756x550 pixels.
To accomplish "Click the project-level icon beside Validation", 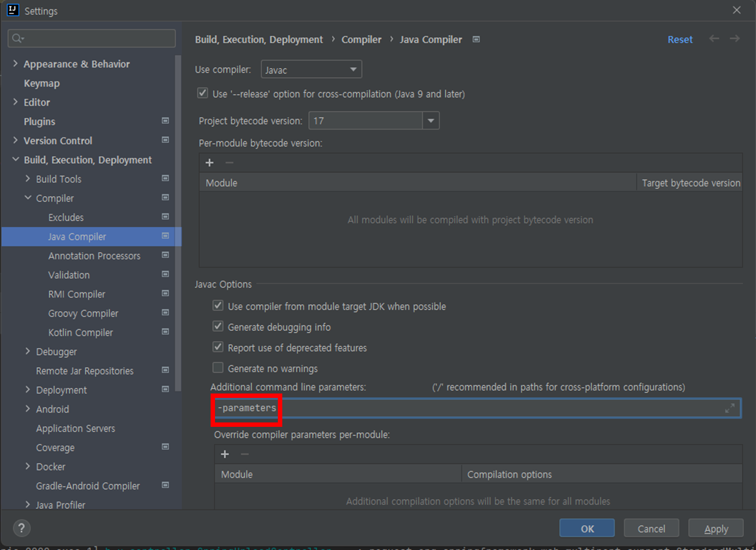I will [x=165, y=274].
